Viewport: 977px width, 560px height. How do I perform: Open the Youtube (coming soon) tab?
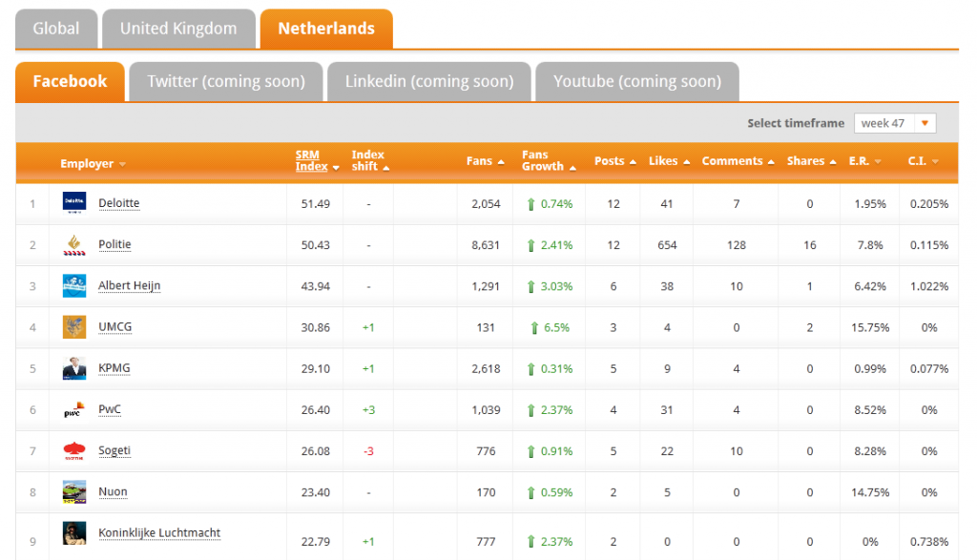coord(637,82)
